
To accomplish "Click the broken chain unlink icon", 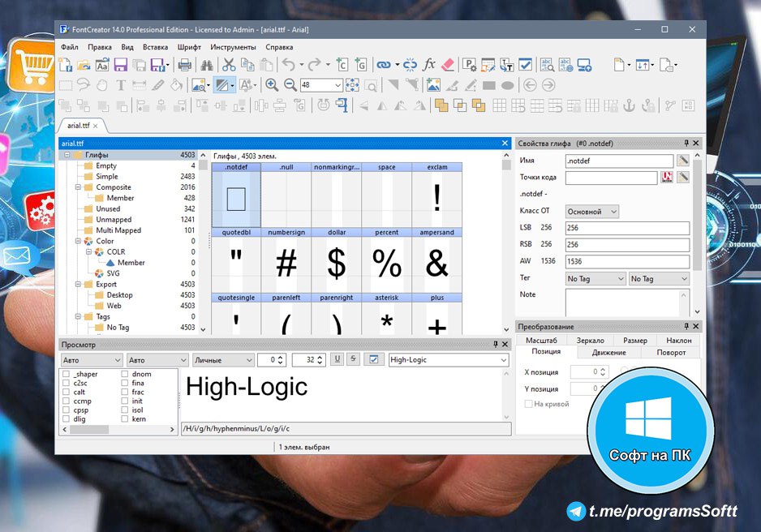I will click(x=410, y=65).
